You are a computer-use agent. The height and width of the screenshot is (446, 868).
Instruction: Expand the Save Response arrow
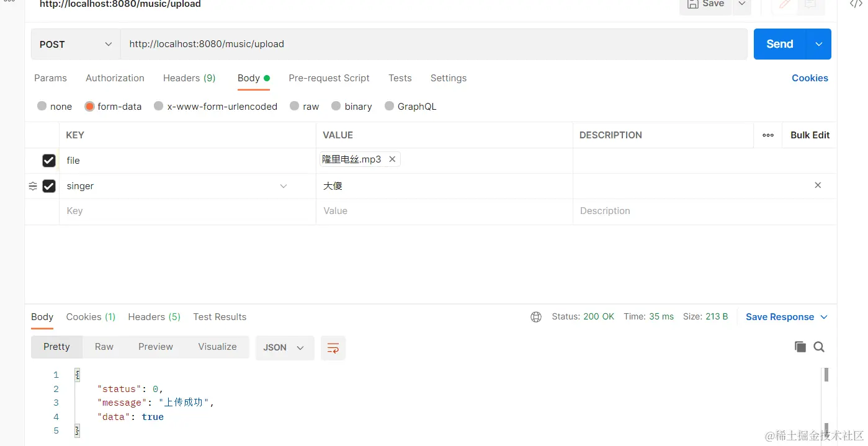tap(824, 317)
